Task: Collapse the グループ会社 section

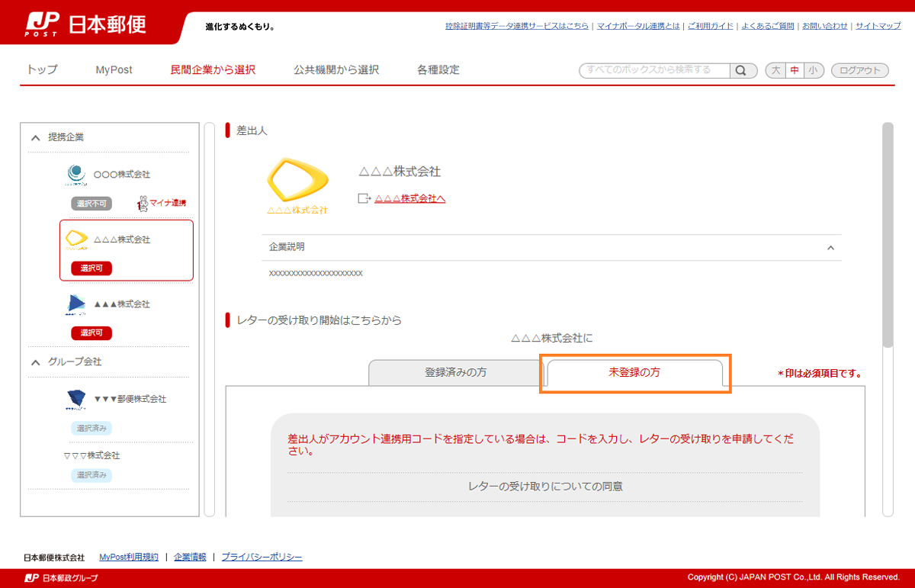Action: [x=35, y=362]
